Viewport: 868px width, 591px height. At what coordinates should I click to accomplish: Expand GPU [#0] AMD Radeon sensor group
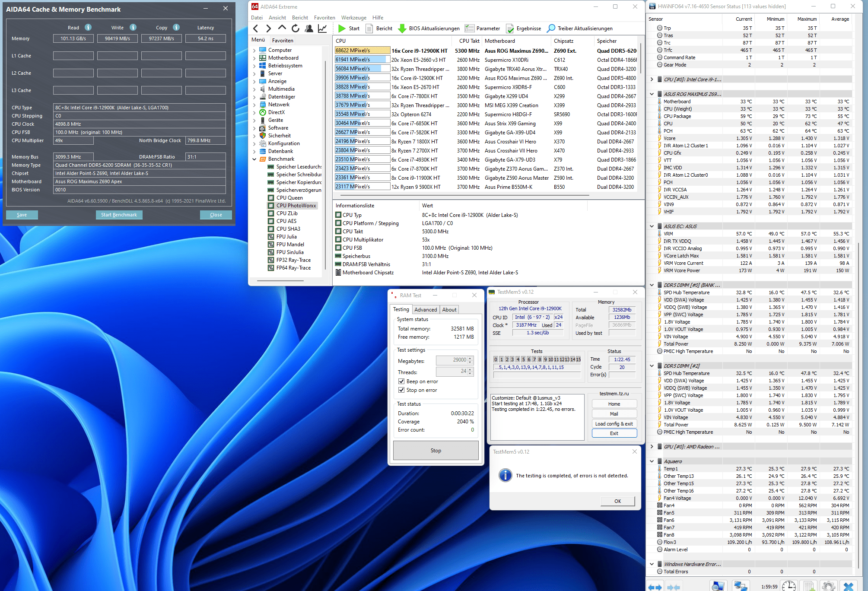pyautogui.click(x=652, y=447)
